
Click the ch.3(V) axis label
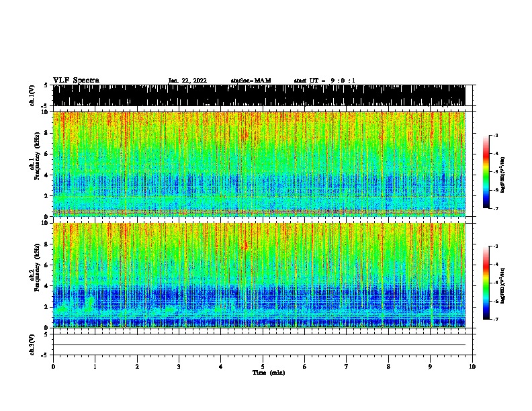pos(32,345)
